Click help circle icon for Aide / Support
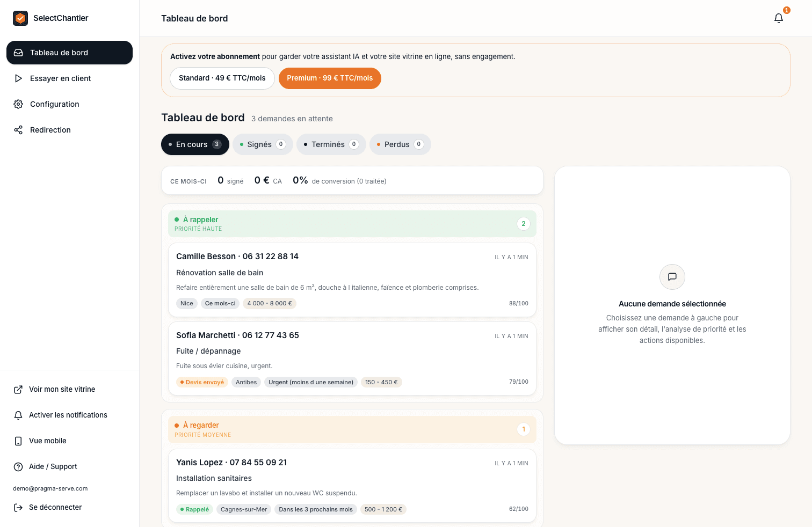The width and height of the screenshot is (812, 527). coord(18,467)
